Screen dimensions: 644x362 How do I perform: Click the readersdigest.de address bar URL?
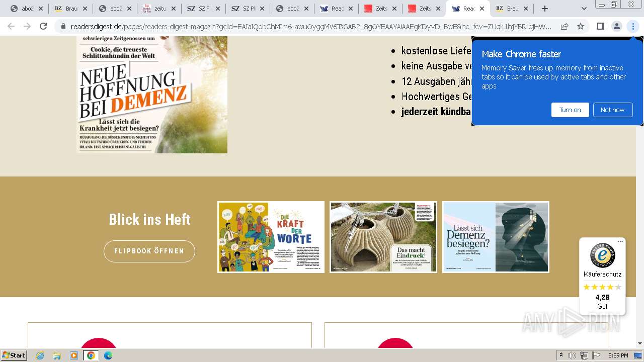pyautogui.click(x=311, y=26)
